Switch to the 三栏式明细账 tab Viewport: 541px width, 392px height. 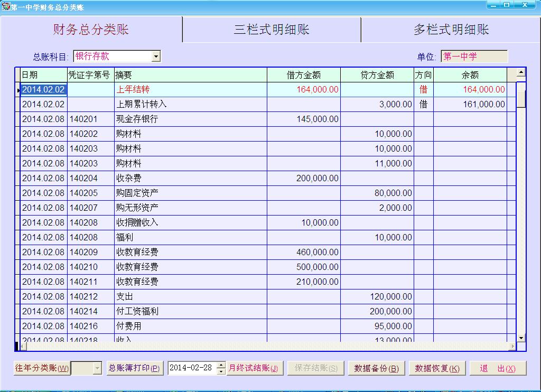[272, 30]
